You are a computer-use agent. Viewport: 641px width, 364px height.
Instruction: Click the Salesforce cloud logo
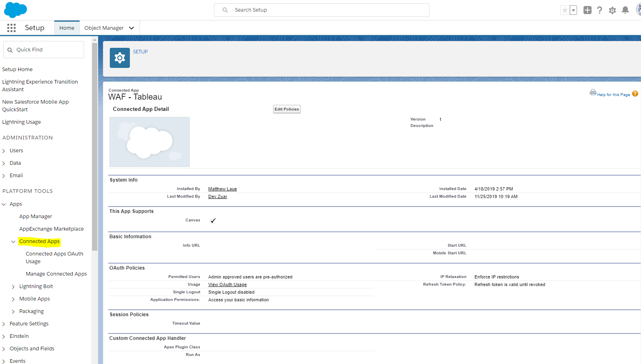click(x=15, y=10)
